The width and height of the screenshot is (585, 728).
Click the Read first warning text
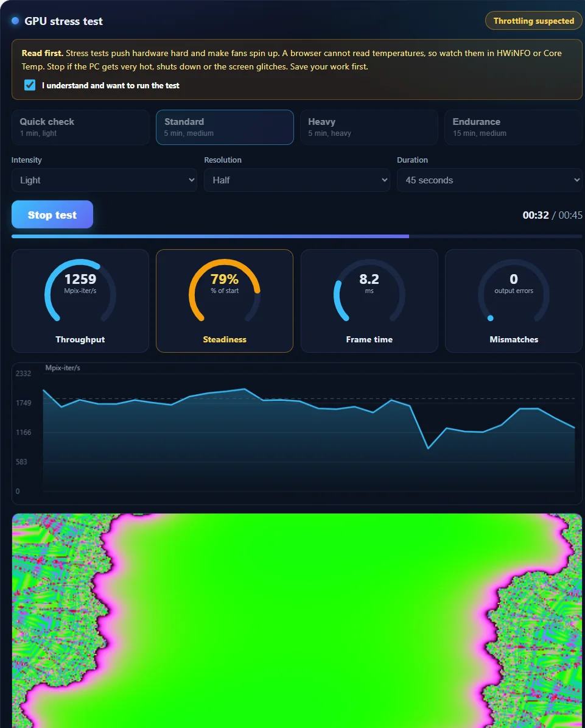[x=292, y=60]
